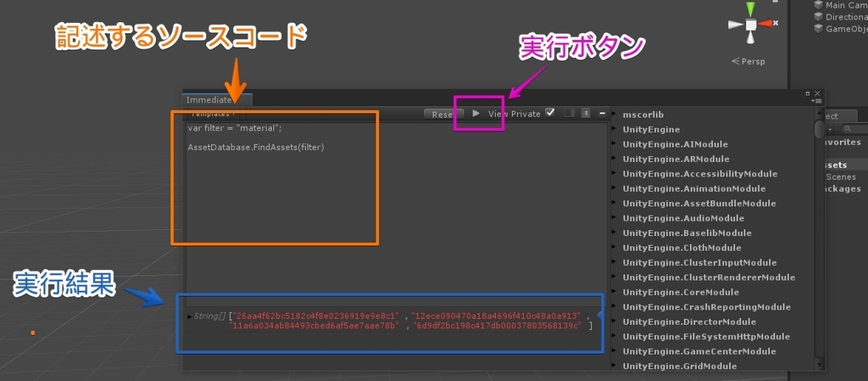The height and width of the screenshot is (381, 868).
Task: Select UnityEngine.CrashReportingModule entry
Action: point(706,307)
